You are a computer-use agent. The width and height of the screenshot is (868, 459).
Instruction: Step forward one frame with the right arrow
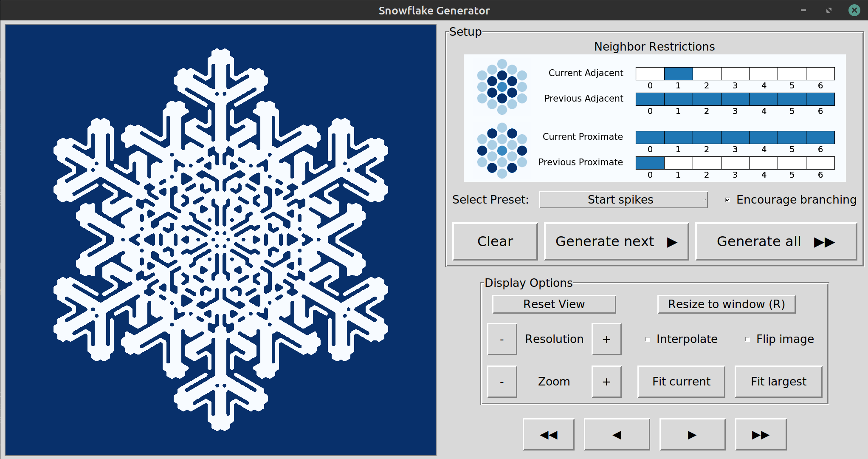point(692,434)
